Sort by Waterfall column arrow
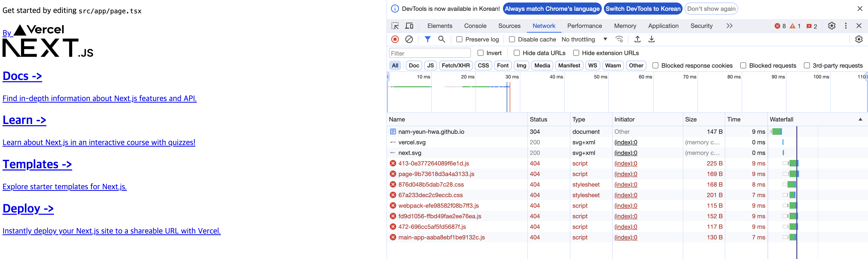868x259 pixels. (860, 119)
